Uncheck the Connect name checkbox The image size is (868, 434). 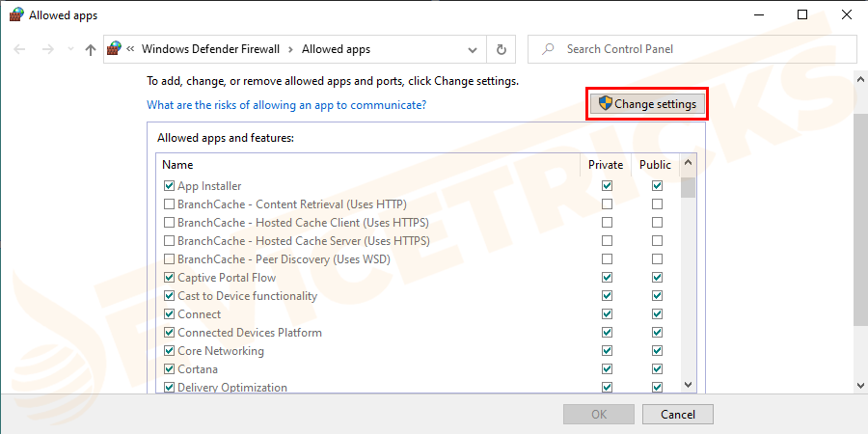pos(170,313)
